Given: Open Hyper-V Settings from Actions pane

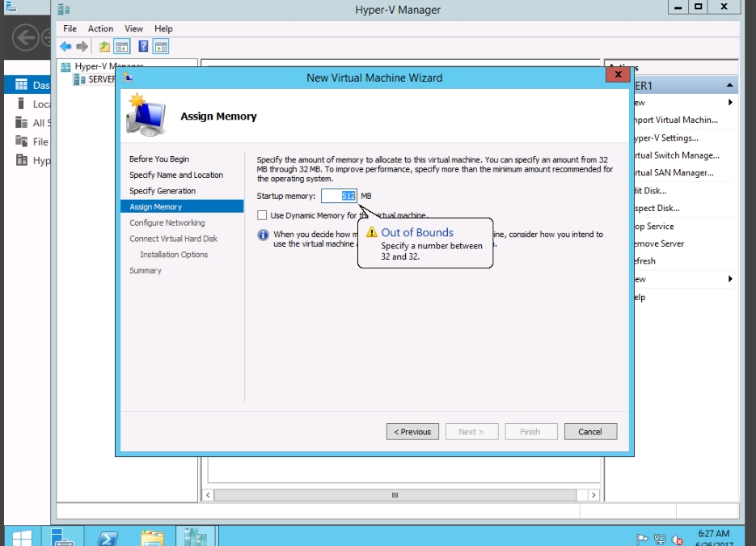Looking at the screenshot, I should 666,138.
